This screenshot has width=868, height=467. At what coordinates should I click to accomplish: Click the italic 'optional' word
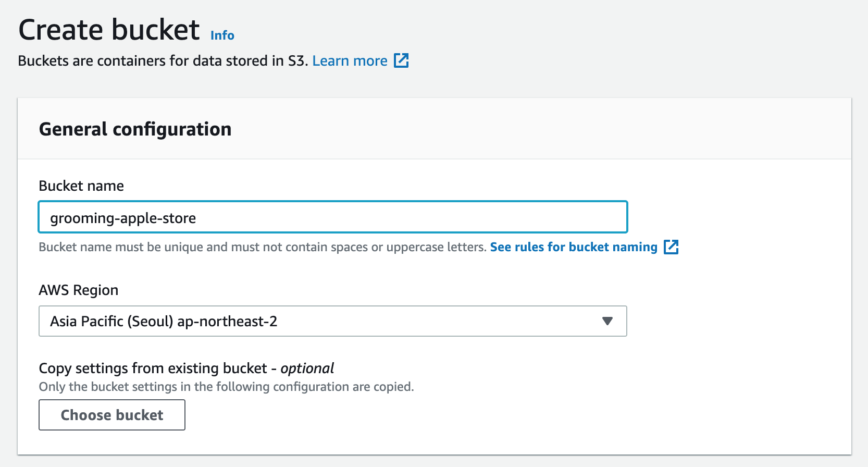[x=307, y=368]
